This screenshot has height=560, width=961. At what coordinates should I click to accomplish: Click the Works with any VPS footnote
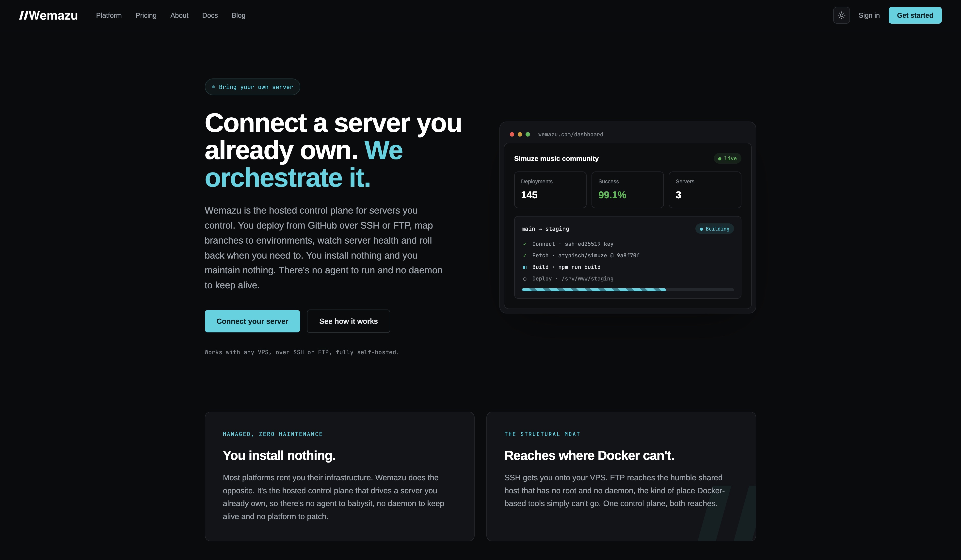302,352
